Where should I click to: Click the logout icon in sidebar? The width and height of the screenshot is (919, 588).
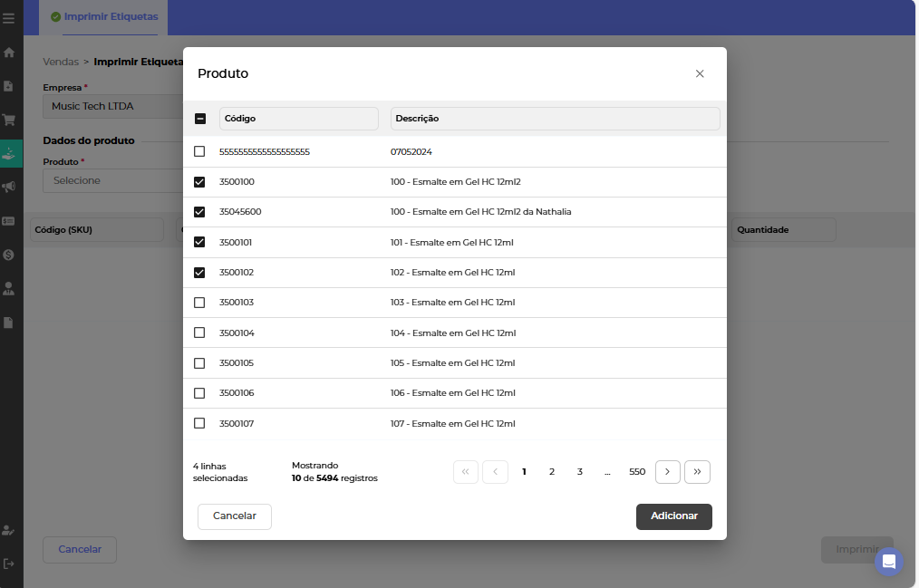9,564
